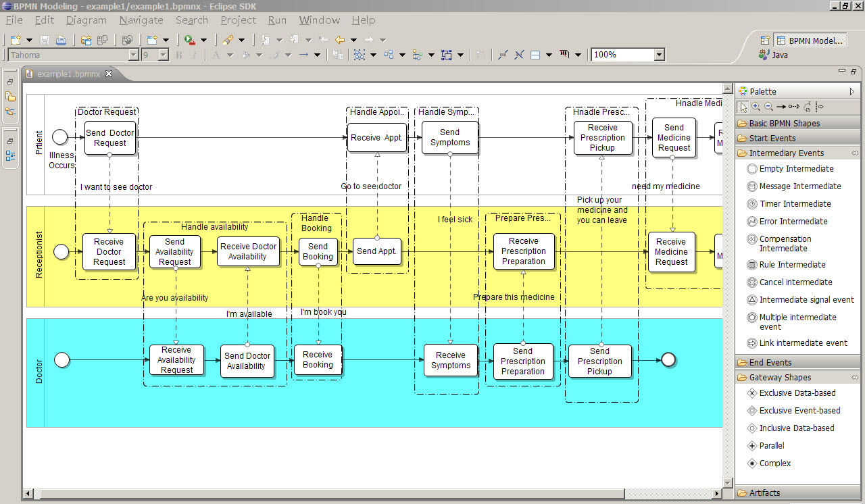Click the Run green play icon

pos(189,40)
